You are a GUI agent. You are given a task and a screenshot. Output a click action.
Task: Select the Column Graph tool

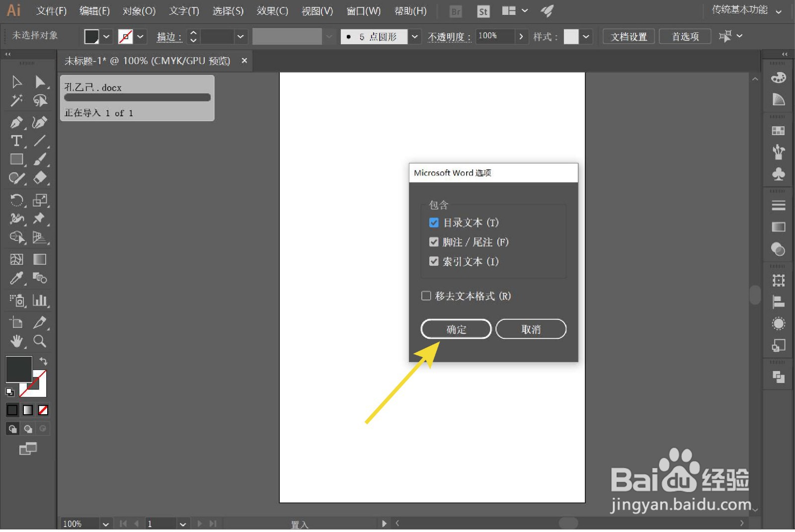click(x=40, y=301)
